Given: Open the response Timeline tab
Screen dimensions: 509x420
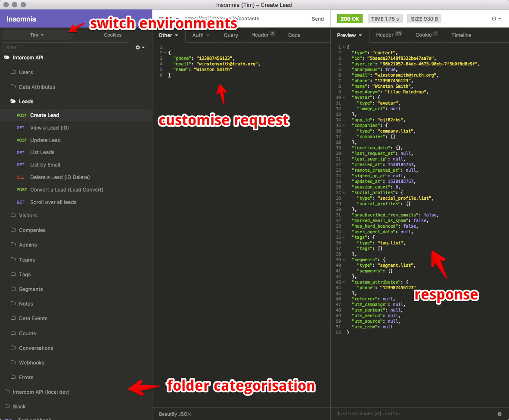Looking at the screenshot, I should 461,35.
